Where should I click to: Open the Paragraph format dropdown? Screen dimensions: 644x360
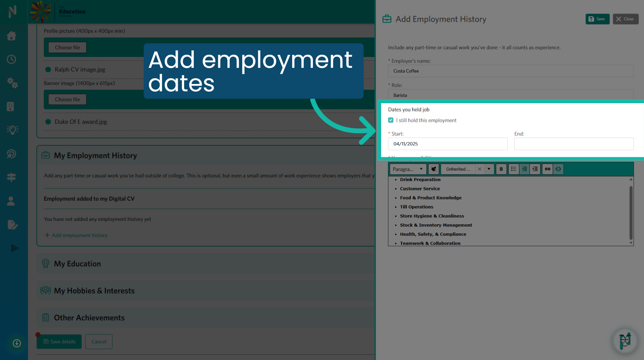408,169
